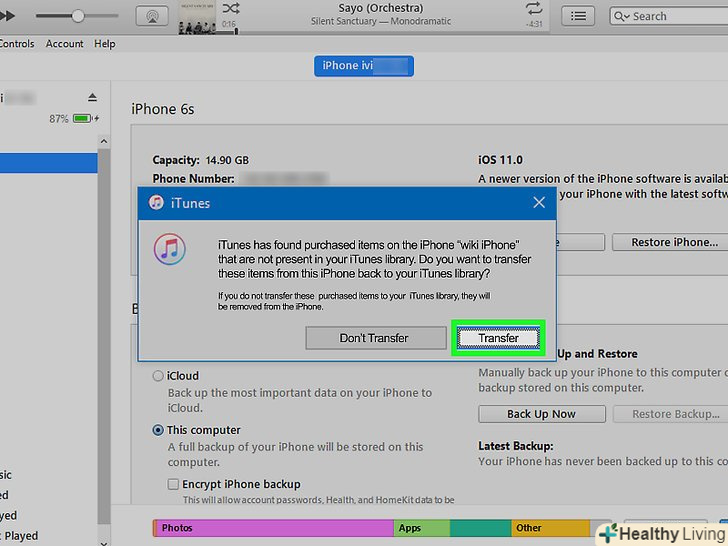
Task: Select This computer backup option
Action: (x=158, y=430)
